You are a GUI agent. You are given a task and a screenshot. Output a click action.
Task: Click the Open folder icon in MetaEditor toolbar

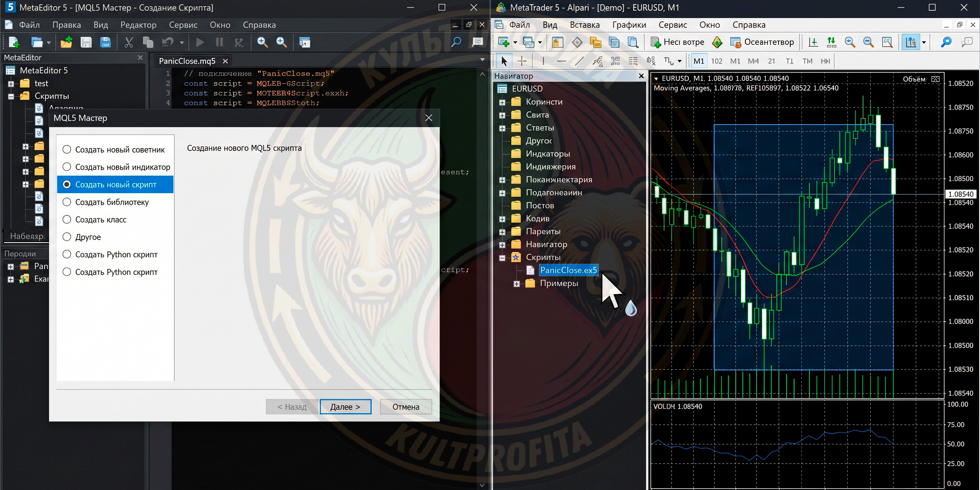tap(37, 42)
